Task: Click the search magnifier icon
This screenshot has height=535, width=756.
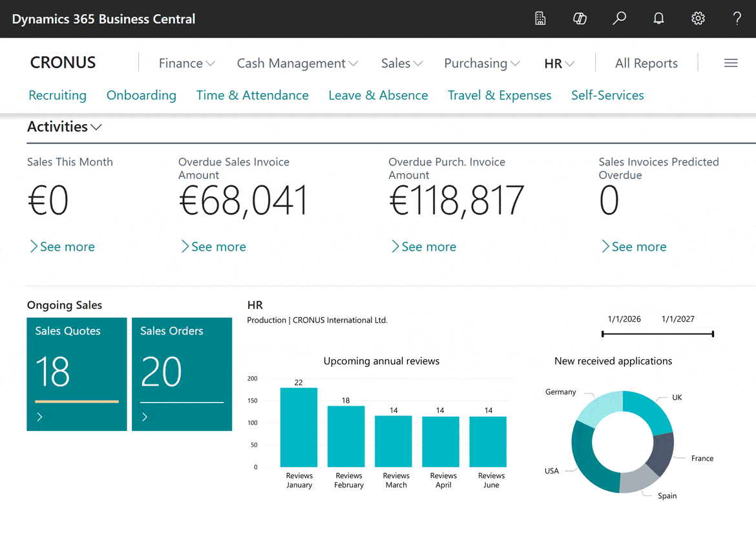Action: pos(619,19)
